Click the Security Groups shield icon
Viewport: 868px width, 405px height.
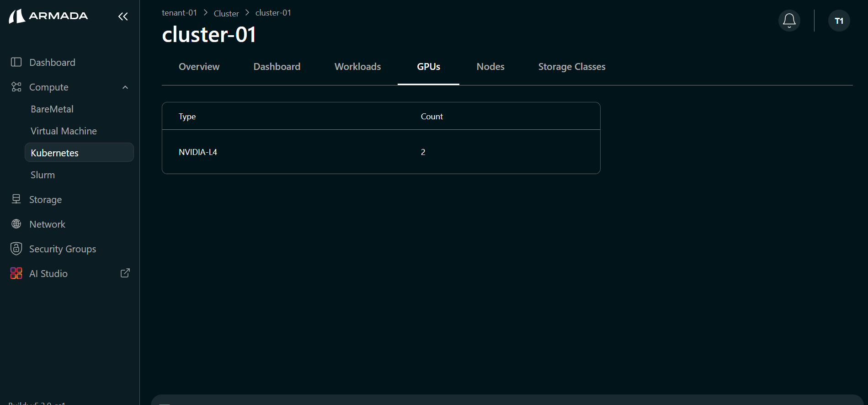coord(16,249)
